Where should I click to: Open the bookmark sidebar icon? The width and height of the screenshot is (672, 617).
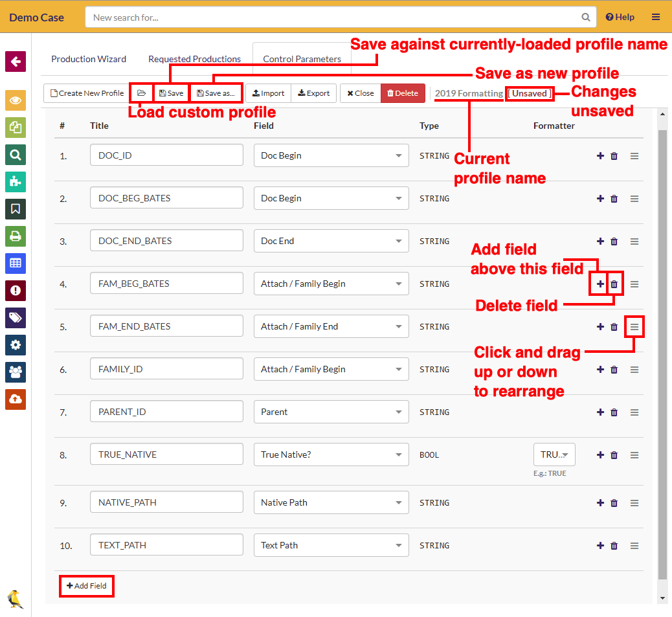[x=16, y=209]
